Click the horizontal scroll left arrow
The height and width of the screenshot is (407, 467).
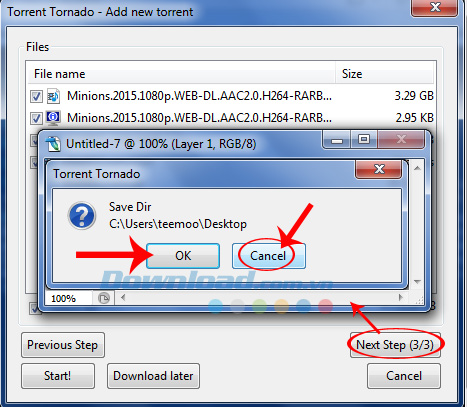pos(123,297)
